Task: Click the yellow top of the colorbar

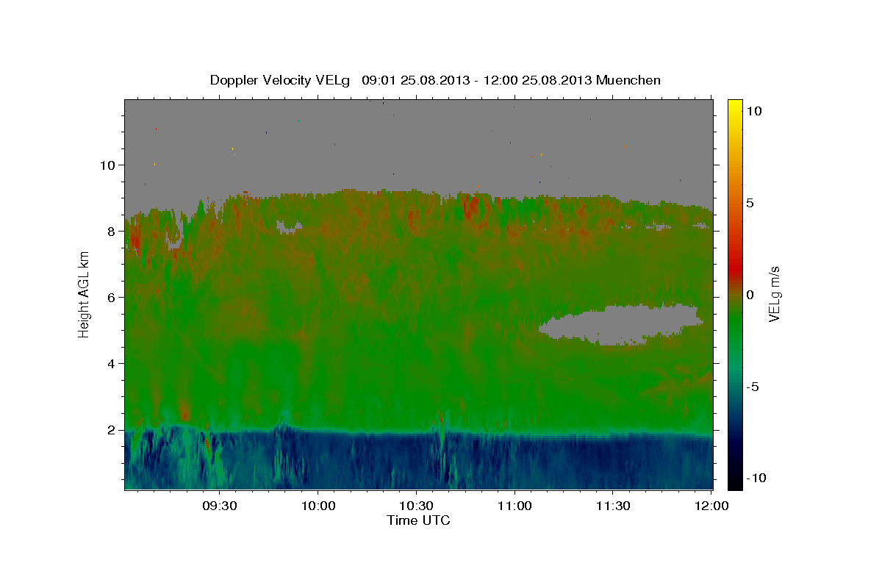Action: click(x=735, y=104)
